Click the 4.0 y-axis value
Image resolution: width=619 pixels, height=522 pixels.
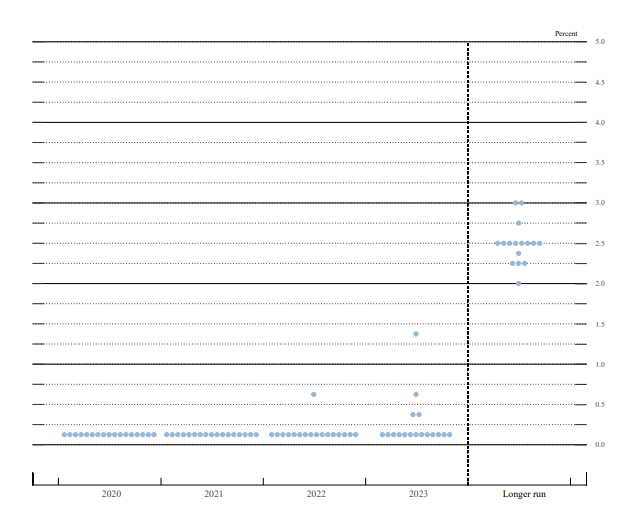(x=600, y=122)
